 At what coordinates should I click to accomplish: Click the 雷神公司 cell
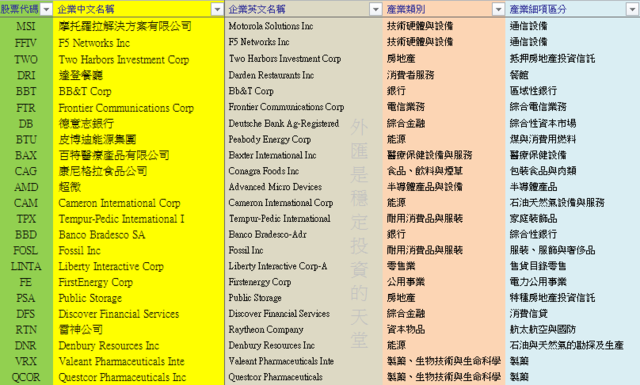pyautogui.click(x=139, y=330)
